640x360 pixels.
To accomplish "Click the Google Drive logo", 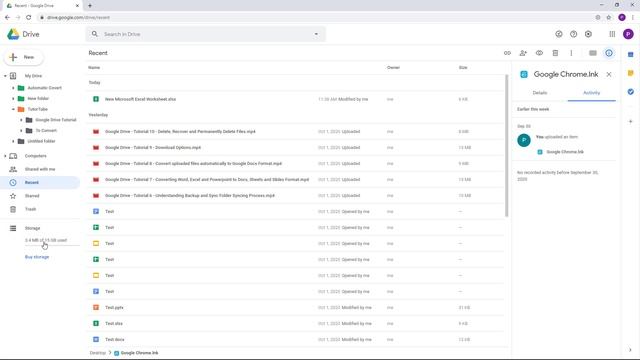I will (13, 34).
